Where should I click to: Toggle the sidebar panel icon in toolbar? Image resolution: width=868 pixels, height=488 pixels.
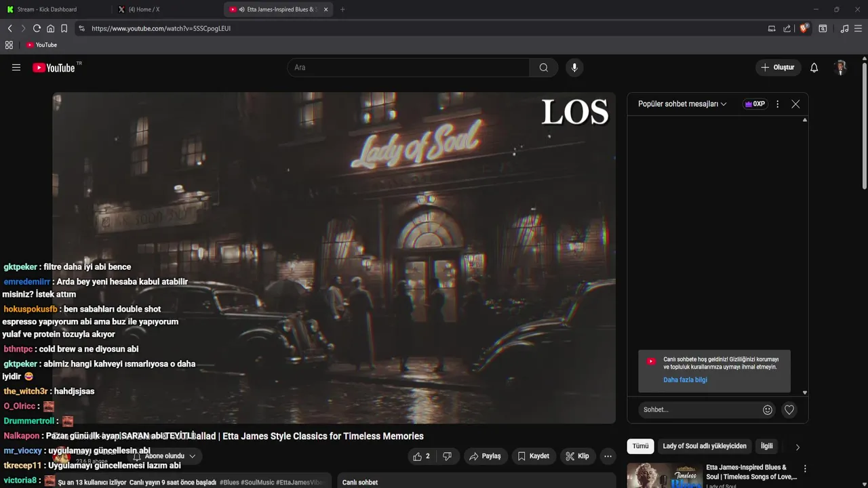point(823,28)
